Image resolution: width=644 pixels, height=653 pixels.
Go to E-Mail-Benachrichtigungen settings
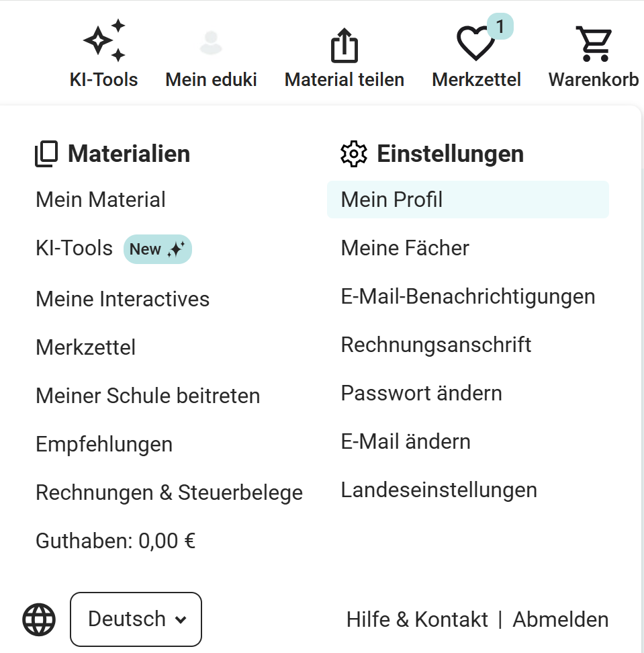468,296
